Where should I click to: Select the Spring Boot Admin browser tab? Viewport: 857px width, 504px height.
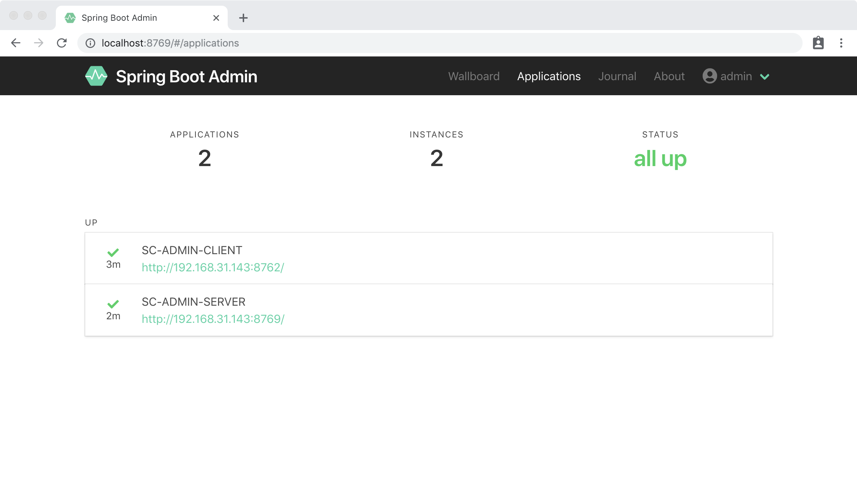click(x=142, y=18)
